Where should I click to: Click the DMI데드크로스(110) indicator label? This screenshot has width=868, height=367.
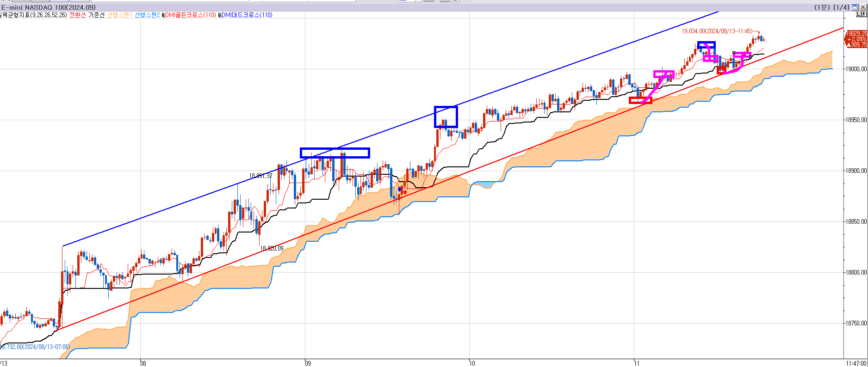[x=247, y=15]
